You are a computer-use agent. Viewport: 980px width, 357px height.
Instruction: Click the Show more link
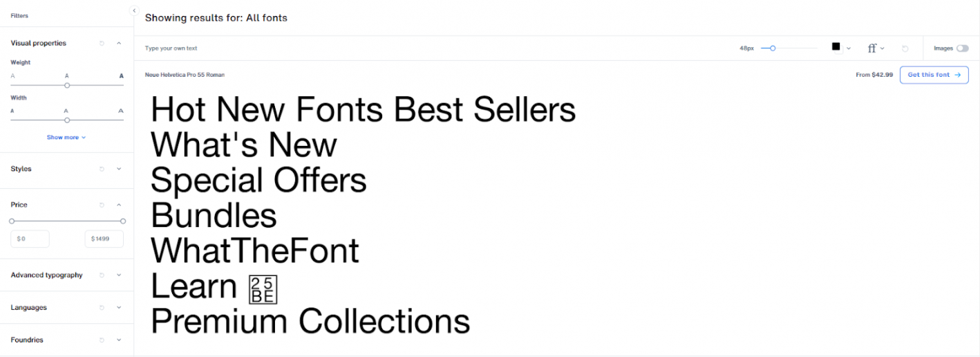(66, 138)
